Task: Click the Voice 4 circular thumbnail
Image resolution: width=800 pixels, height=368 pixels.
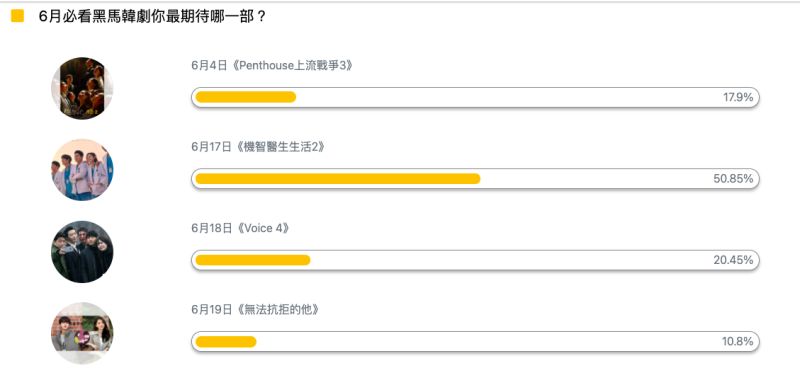Action: 82,252
